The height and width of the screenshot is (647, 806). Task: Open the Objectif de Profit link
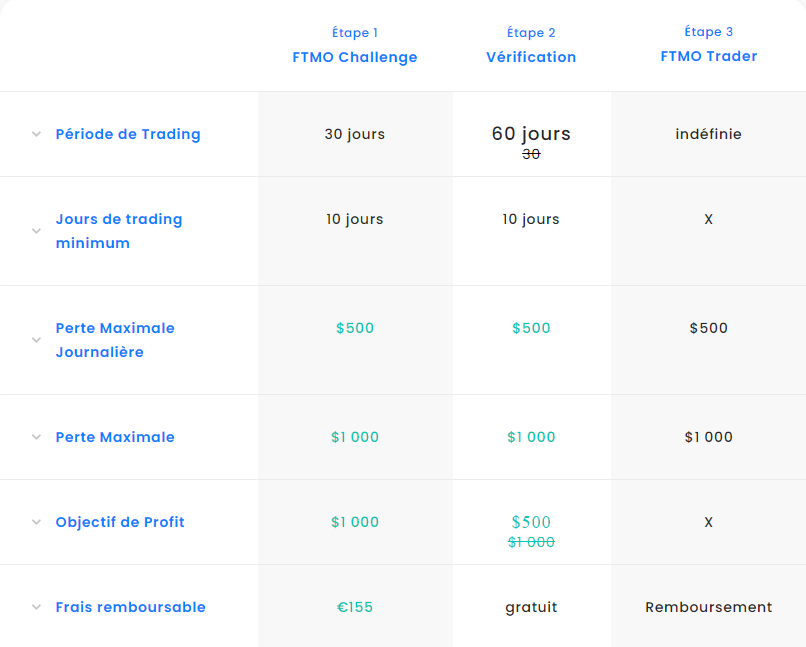click(x=120, y=522)
